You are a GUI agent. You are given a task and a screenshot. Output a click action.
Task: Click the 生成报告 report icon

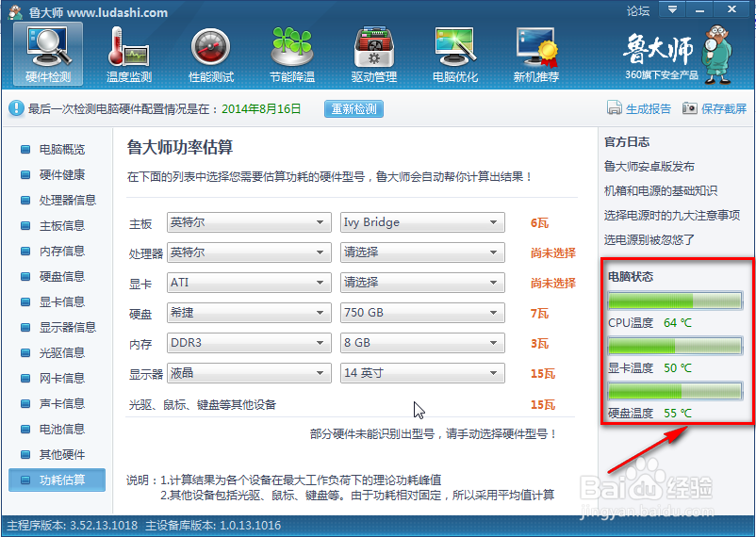(x=615, y=108)
